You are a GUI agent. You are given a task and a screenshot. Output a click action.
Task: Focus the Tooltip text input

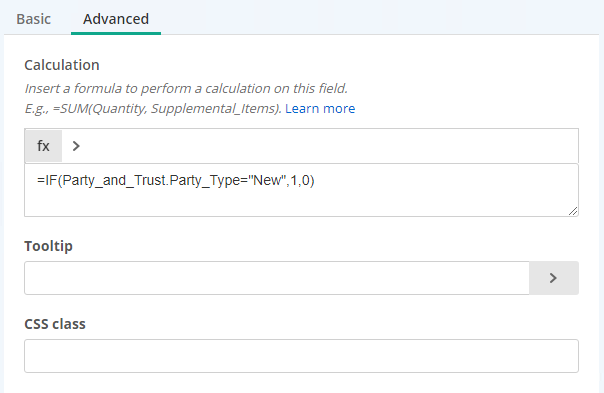pyautogui.click(x=277, y=278)
